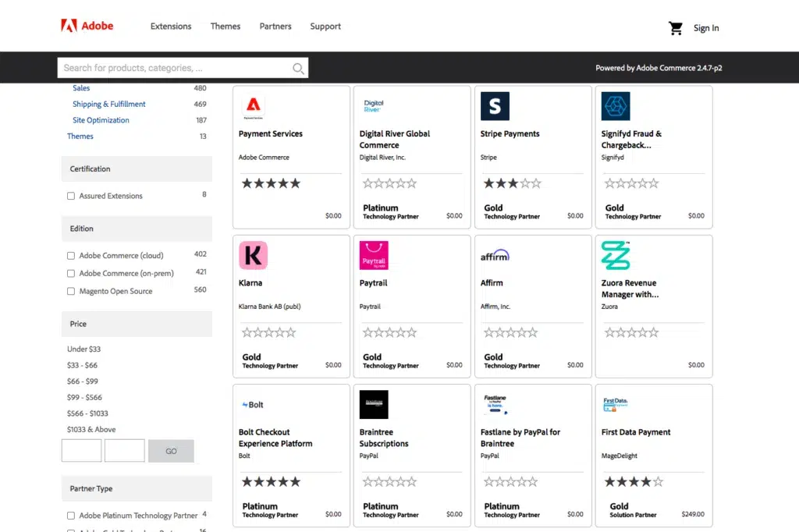Viewport: 799px width, 532px height.
Task: Click the Paytrail logo icon
Action: (x=374, y=255)
